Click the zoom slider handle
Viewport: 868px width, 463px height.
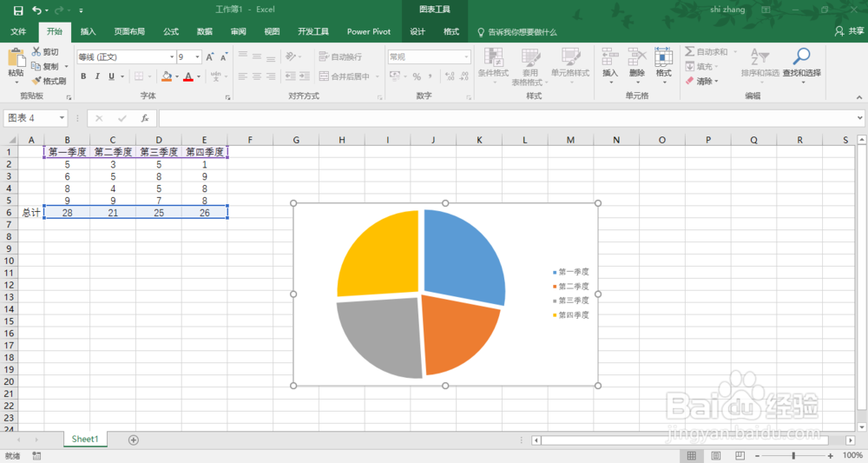pyautogui.click(x=792, y=455)
